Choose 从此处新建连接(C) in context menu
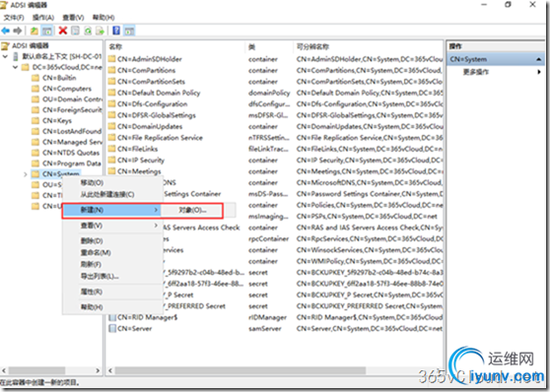Viewport: 550px width, 392px height. click(x=107, y=194)
